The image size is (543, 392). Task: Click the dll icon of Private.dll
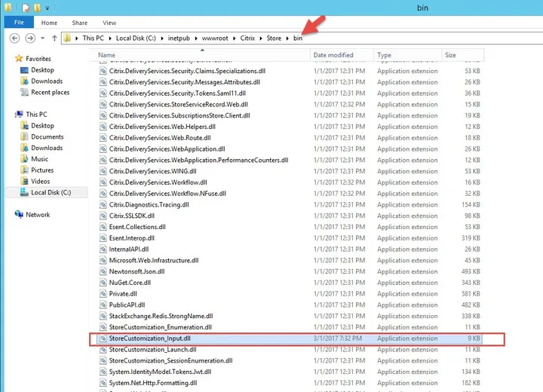tap(103, 294)
